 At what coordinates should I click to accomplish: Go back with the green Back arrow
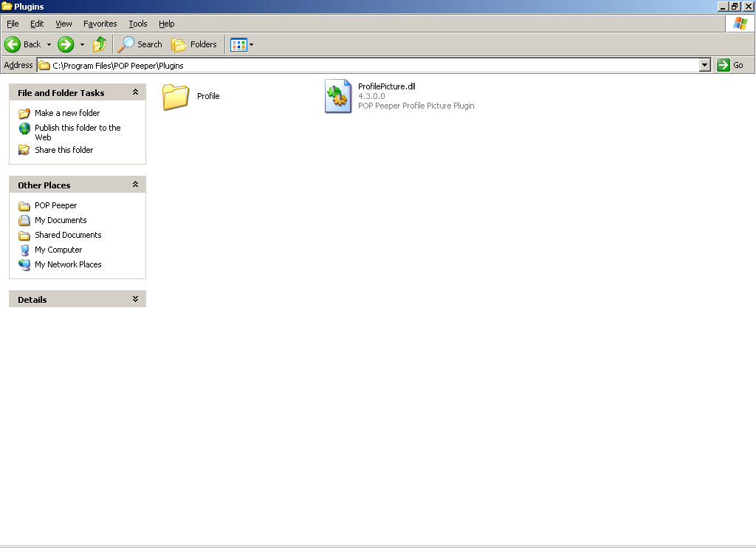[13, 44]
